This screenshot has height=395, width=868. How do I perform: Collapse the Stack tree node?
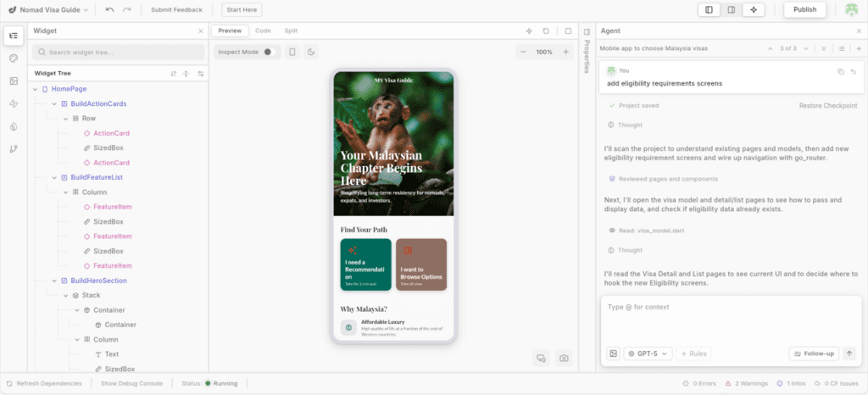tap(66, 296)
